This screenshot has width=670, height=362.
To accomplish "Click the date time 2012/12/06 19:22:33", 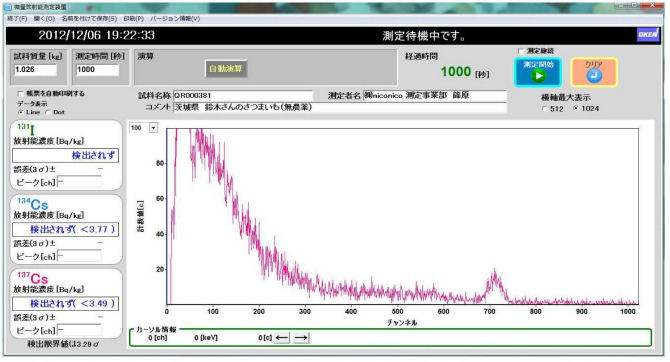I will click(x=97, y=35).
